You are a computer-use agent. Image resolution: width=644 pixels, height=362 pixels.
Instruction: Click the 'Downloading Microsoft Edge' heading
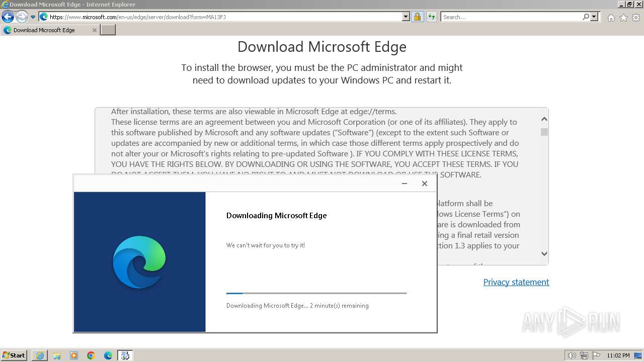[276, 215]
